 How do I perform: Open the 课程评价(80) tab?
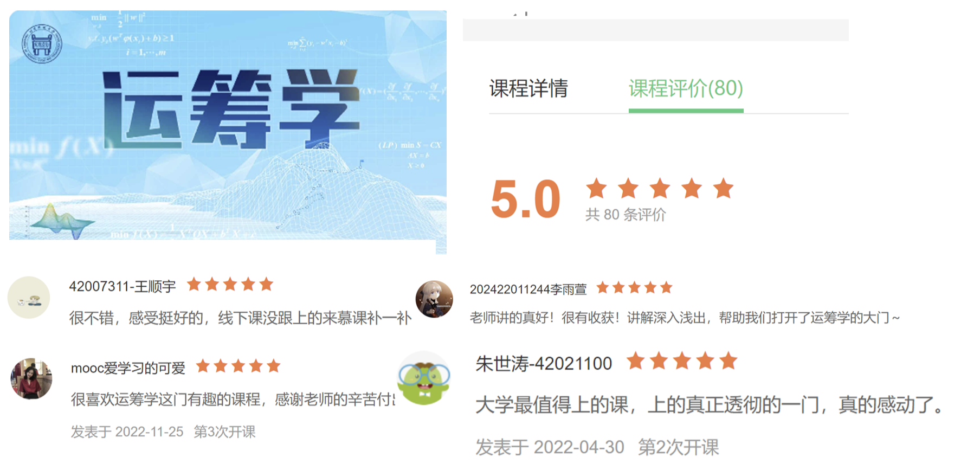(686, 88)
